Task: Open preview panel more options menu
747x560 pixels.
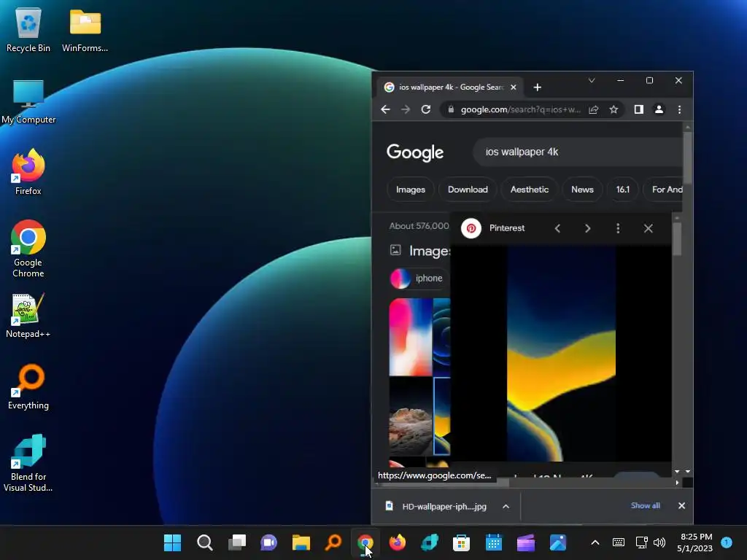Action: click(x=618, y=228)
